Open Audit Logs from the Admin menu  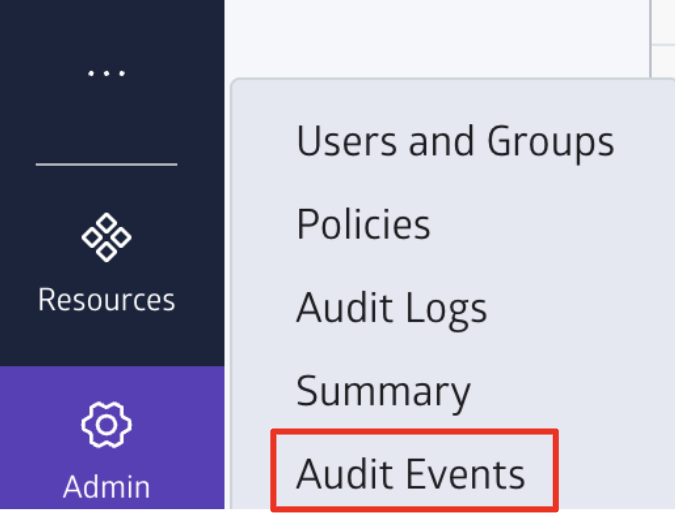[391, 308]
